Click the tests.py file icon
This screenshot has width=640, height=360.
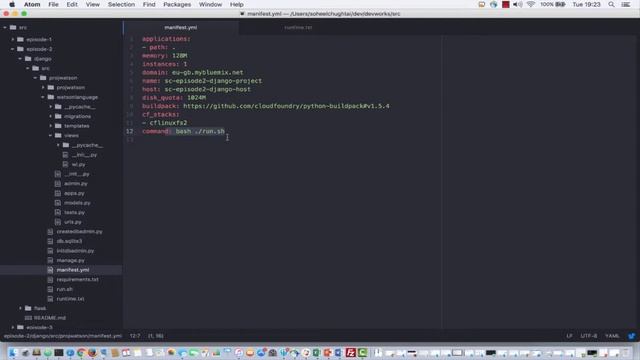click(x=58, y=212)
